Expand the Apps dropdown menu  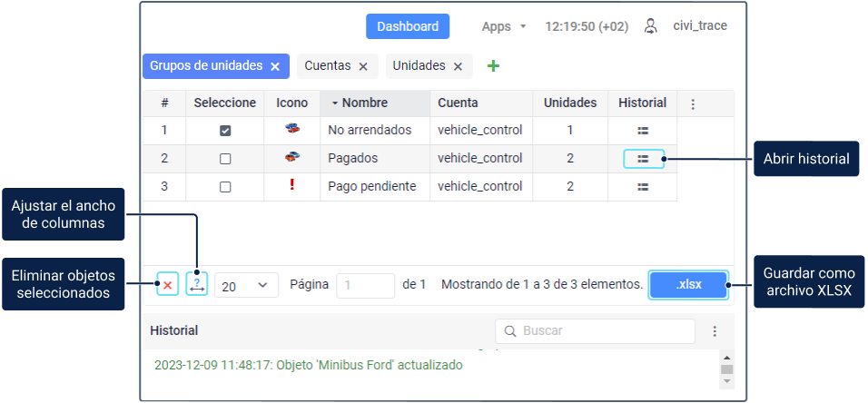click(x=504, y=26)
